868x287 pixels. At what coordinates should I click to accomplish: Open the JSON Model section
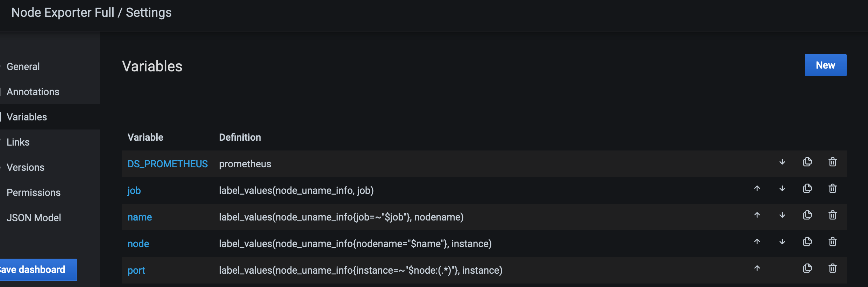click(34, 217)
